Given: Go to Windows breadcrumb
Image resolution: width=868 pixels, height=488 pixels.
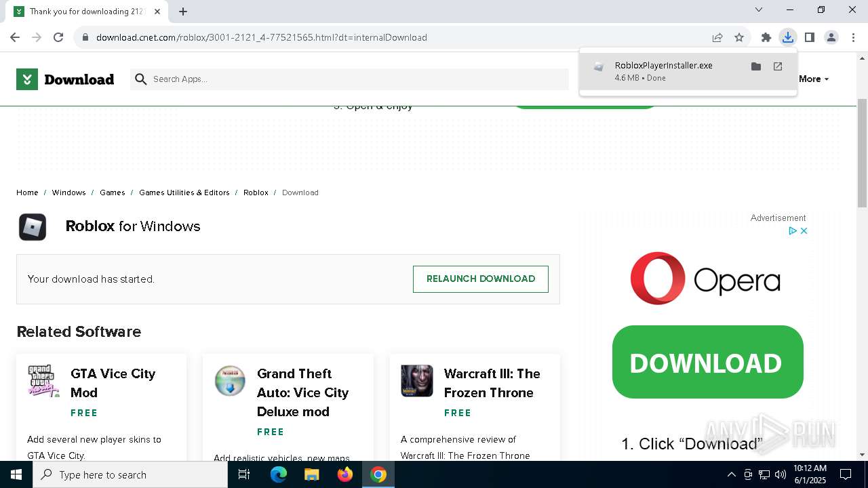Looking at the screenshot, I should coord(69,192).
